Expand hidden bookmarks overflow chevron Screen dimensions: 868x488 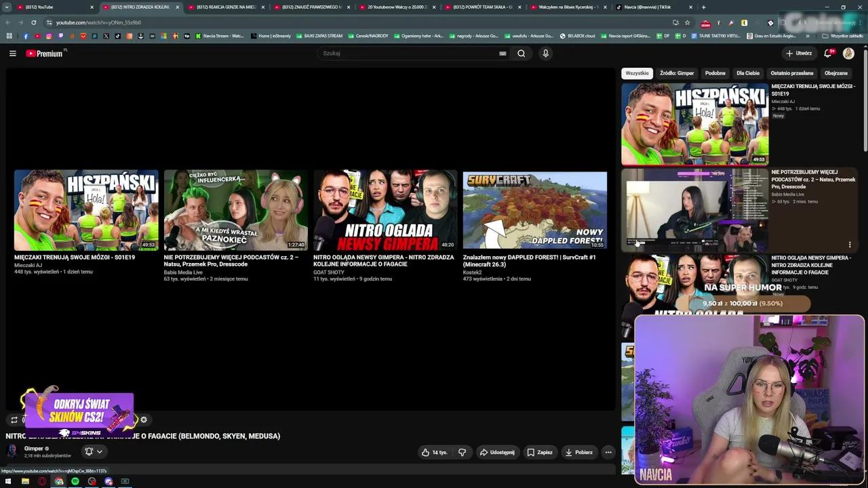coord(807,36)
